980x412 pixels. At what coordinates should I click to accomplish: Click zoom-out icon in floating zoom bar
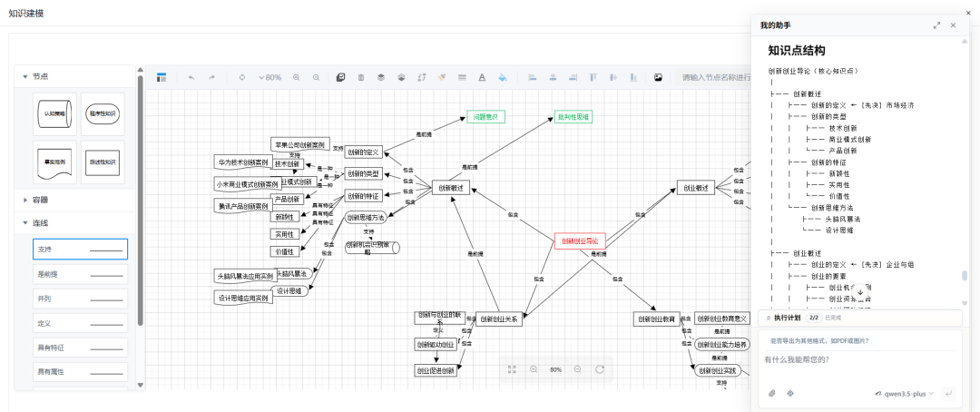click(577, 369)
